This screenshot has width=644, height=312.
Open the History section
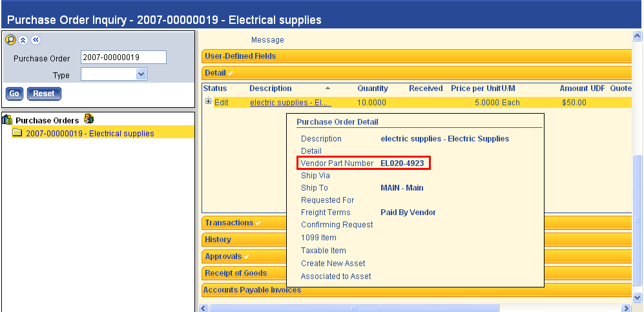pyautogui.click(x=218, y=240)
